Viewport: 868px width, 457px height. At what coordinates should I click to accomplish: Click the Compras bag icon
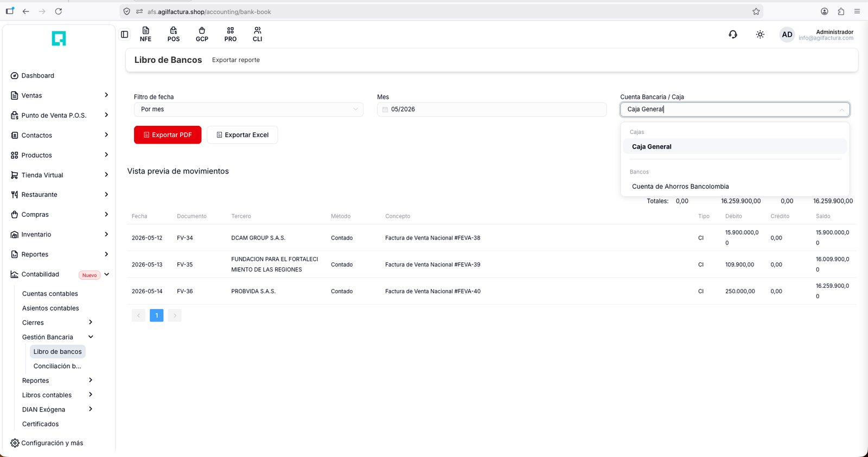click(x=15, y=215)
